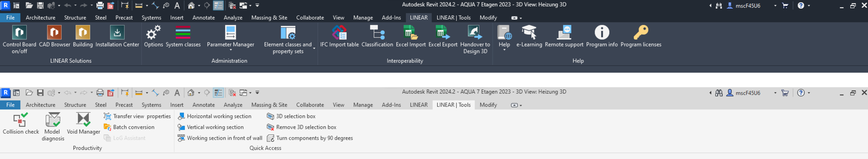Start Batch conversion
This screenshot has width=868, height=159.
pos(129,127)
